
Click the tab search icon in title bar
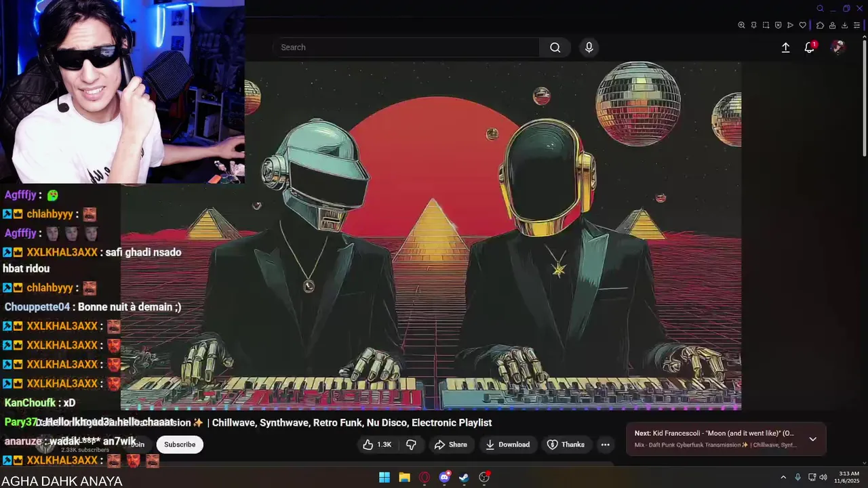pyautogui.click(x=820, y=9)
